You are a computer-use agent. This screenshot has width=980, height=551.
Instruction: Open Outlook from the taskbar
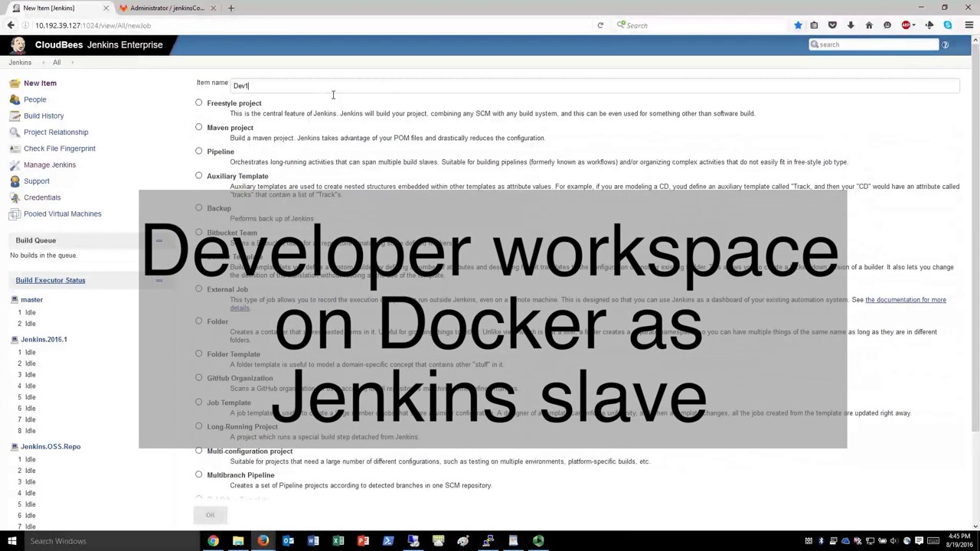tap(288, 541)
